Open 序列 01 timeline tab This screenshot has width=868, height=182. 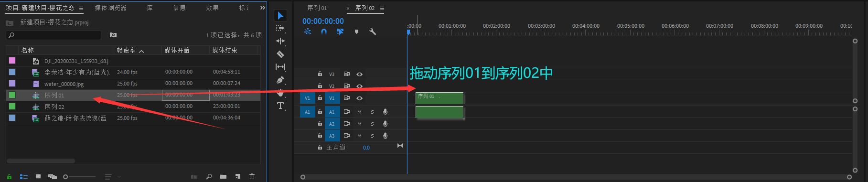click(x=317, y=8)
